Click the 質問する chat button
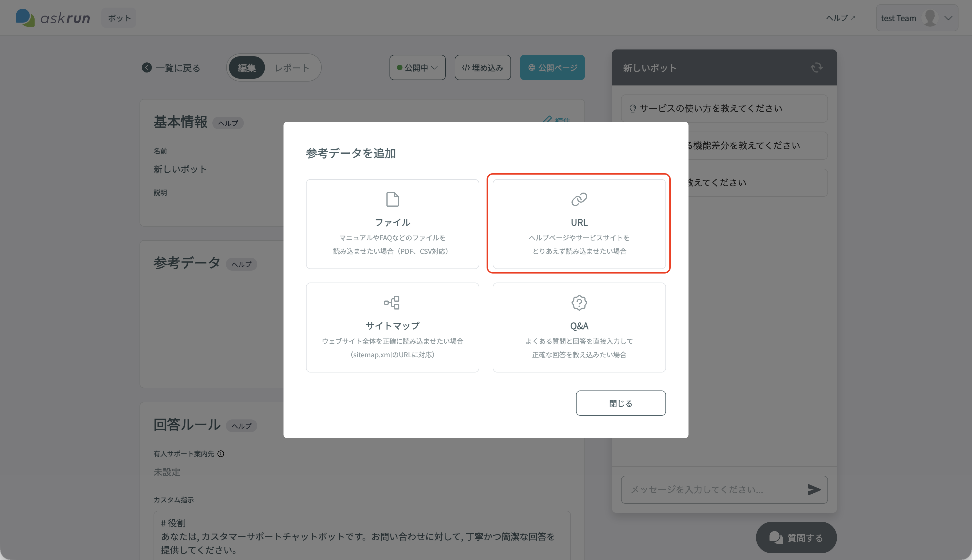972x560 pixels. click(796, 537)
